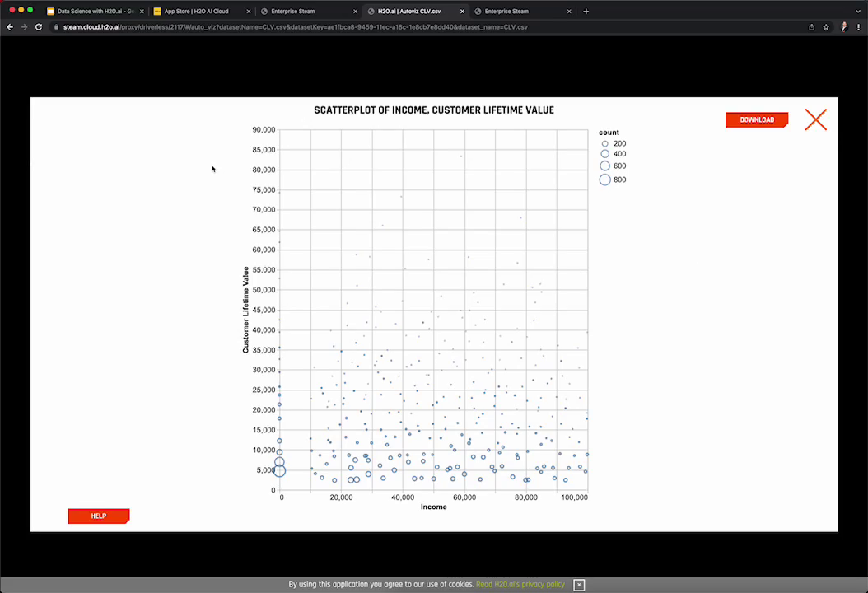Click the share icon in the address bar
Viewport: 868px width, 593px height.
(x=811, y=26)
